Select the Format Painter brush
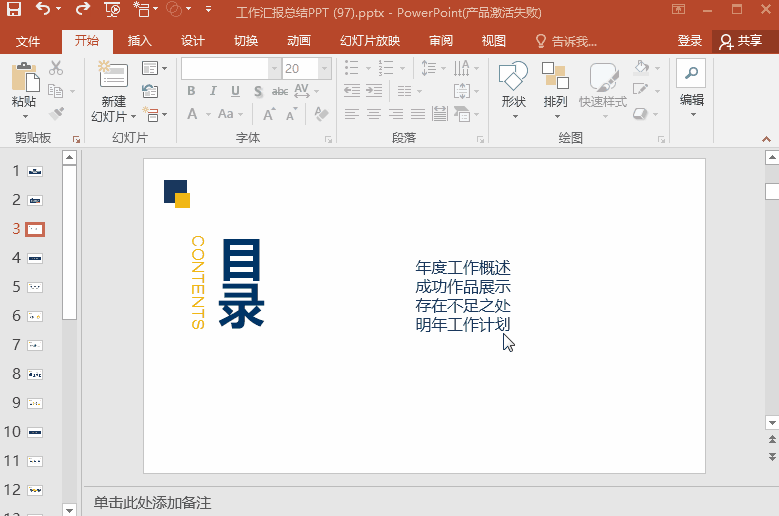Screen dimensions: 779x516 pyautogui.click(x=56, y=113)
